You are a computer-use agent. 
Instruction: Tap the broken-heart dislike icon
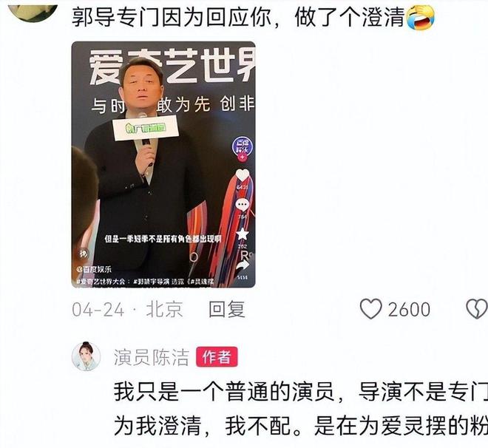coord(477,309)
